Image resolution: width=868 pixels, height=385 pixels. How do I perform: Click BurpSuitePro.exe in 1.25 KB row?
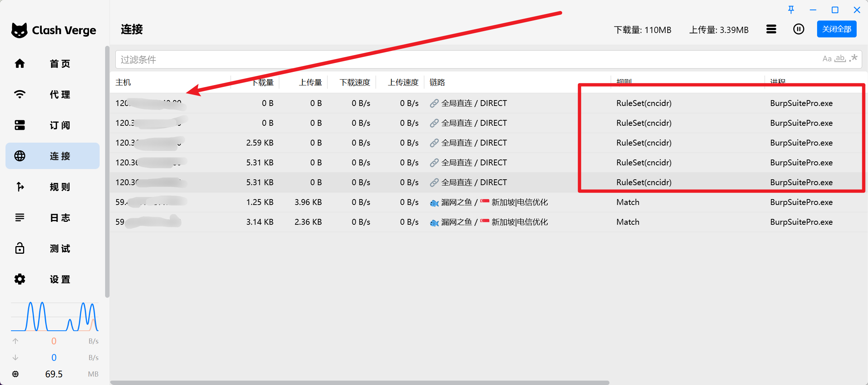point(801,202)
